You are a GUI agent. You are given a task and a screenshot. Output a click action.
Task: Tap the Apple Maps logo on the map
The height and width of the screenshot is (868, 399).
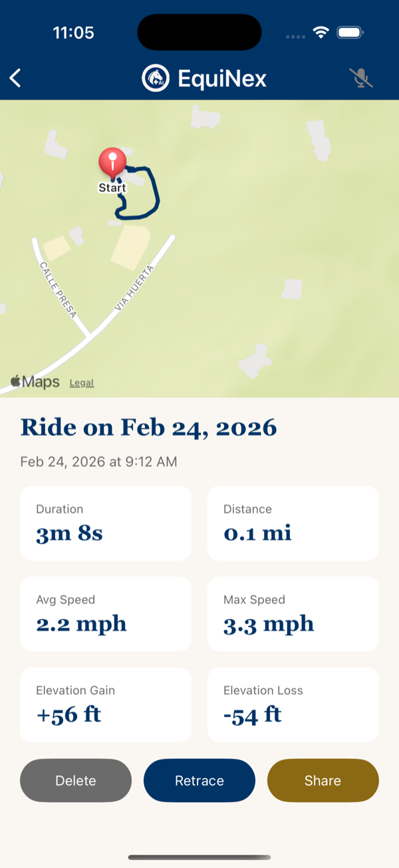click(33, 381)
